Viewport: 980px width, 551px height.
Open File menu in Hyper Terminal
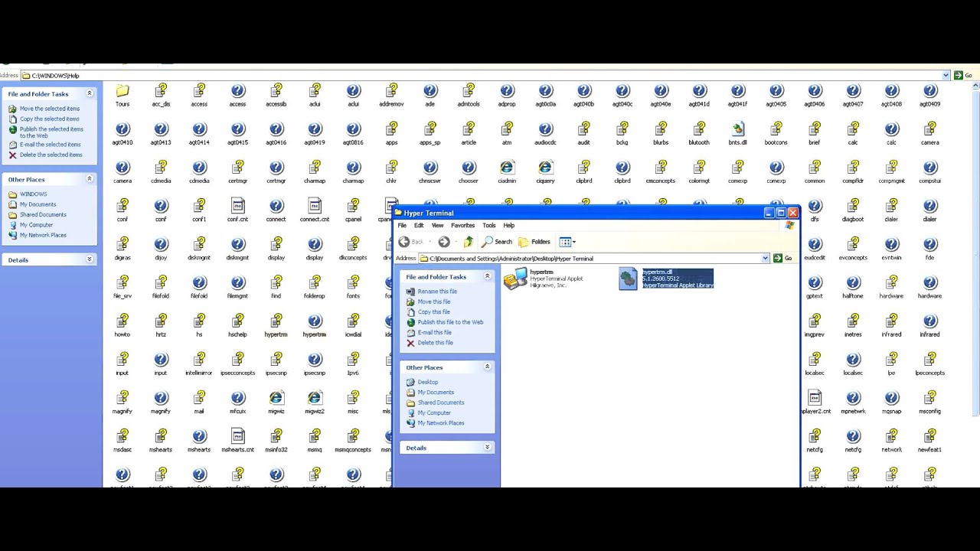[x=402, y=226]
